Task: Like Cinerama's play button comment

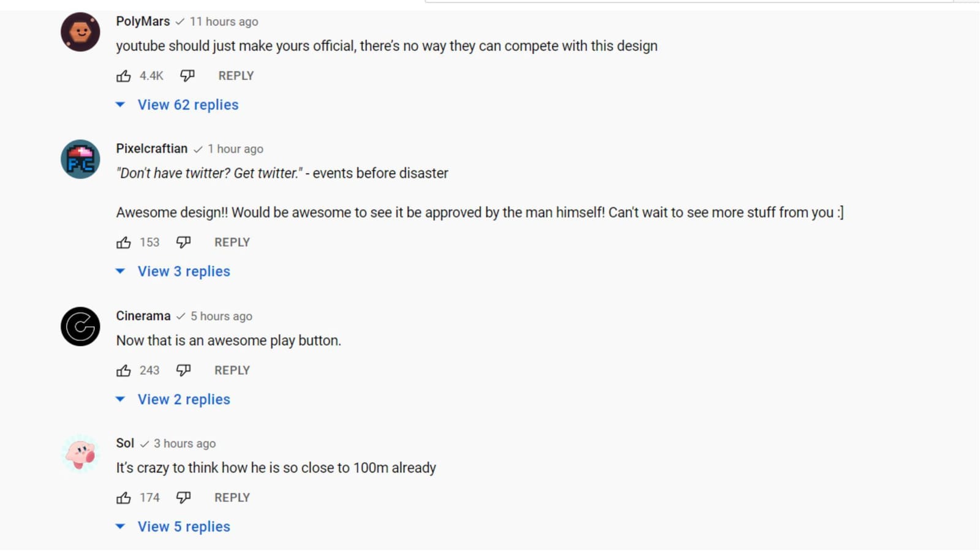Action: pyautogui.click(x=124, y=370)
